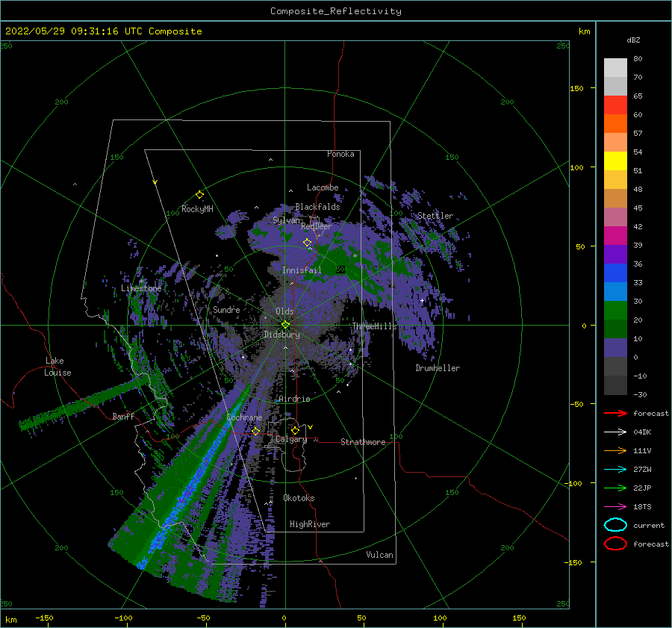Click the radar site diamond above Didsbury
Image resolution: width=672 pixels, height=628 pixels.
click(285, 325)
